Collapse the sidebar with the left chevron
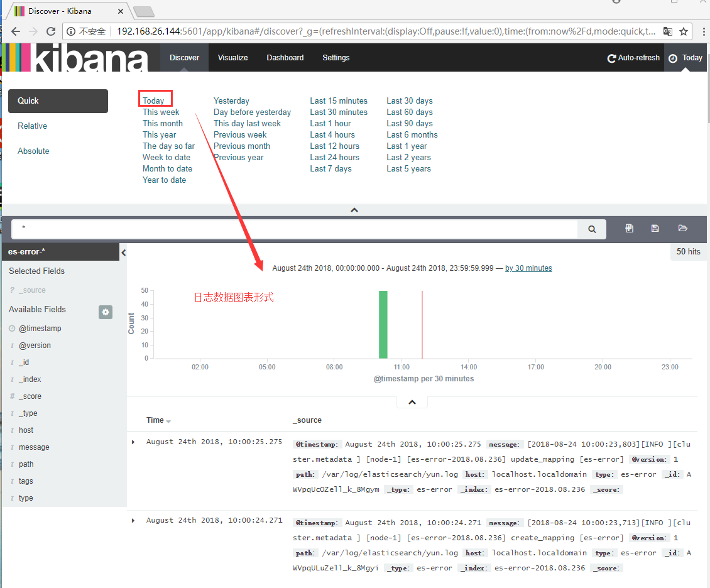710x588 pixels. [x=123, y=252]
